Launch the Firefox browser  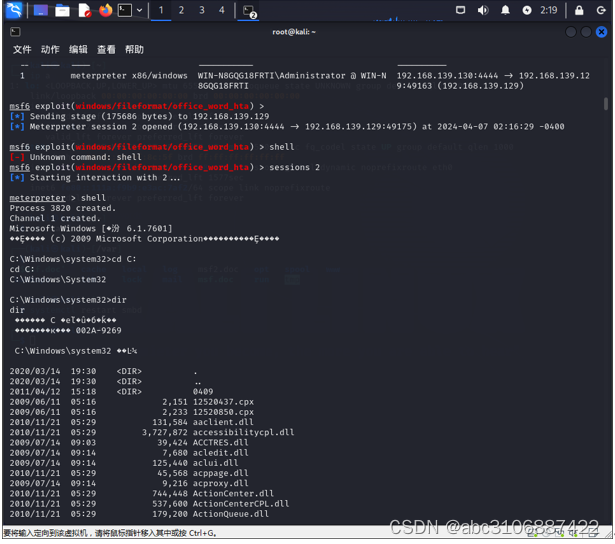click(x=105, y=10)
